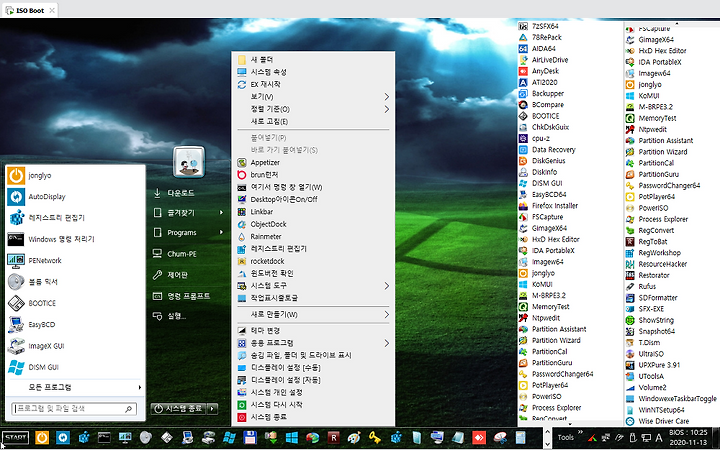The image size is (720, 450).
Task: Click 새로 고침(E) in the context menu
Action: point(313,121)
